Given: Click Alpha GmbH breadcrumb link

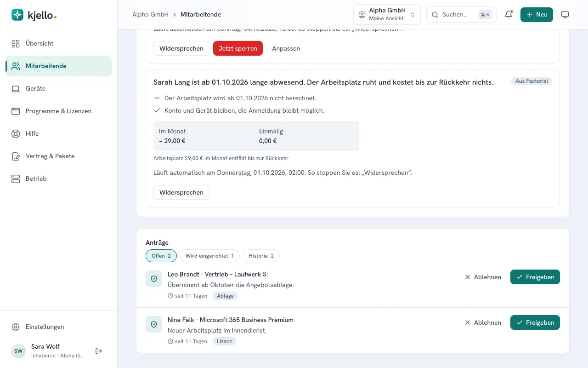Looking at the screenshot, I should click(x=150, y=15).
